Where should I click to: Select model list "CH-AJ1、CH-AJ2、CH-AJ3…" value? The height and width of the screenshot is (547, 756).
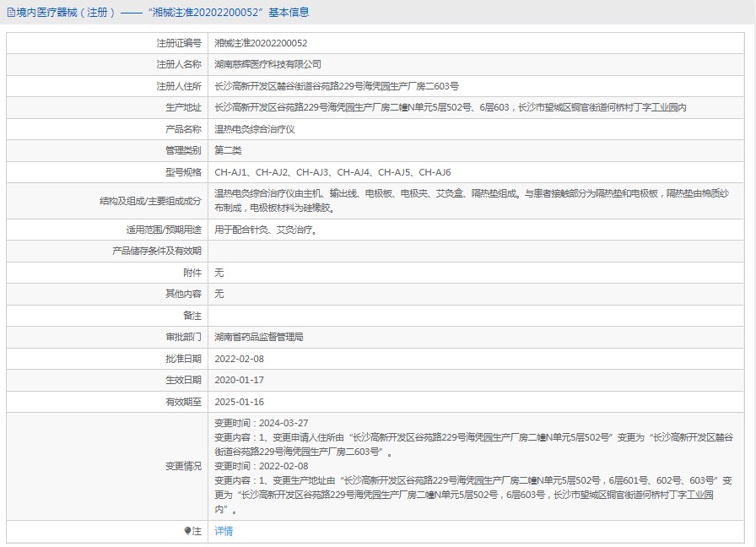tap(332, 171)
